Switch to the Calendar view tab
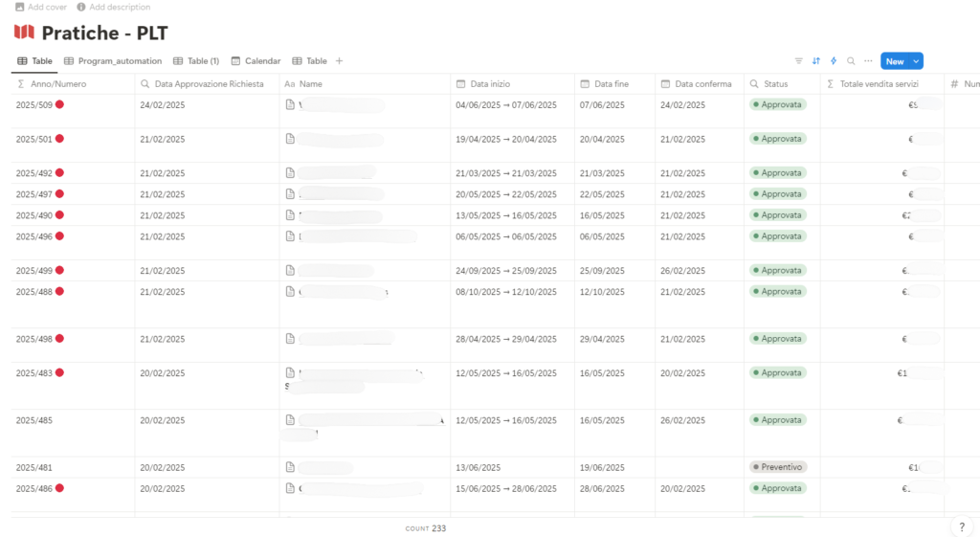This screenshot has height=537, width=980. point(256,61)
